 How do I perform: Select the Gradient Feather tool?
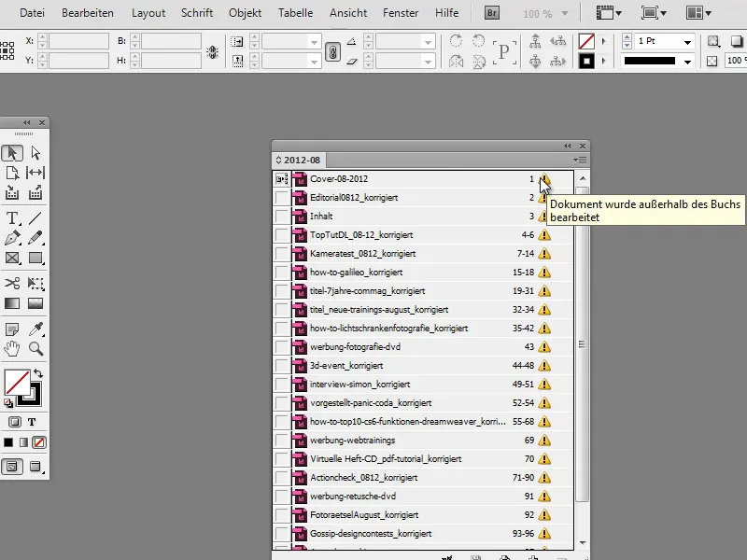(x=35, y=303)
